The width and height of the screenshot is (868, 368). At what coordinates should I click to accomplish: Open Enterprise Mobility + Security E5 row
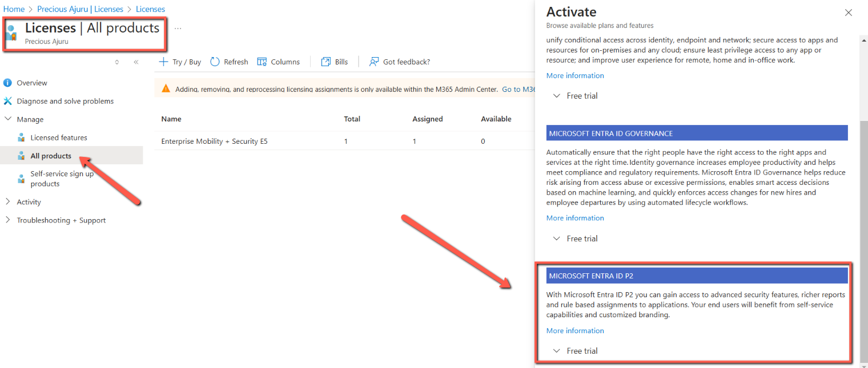[x=344, y=141]
